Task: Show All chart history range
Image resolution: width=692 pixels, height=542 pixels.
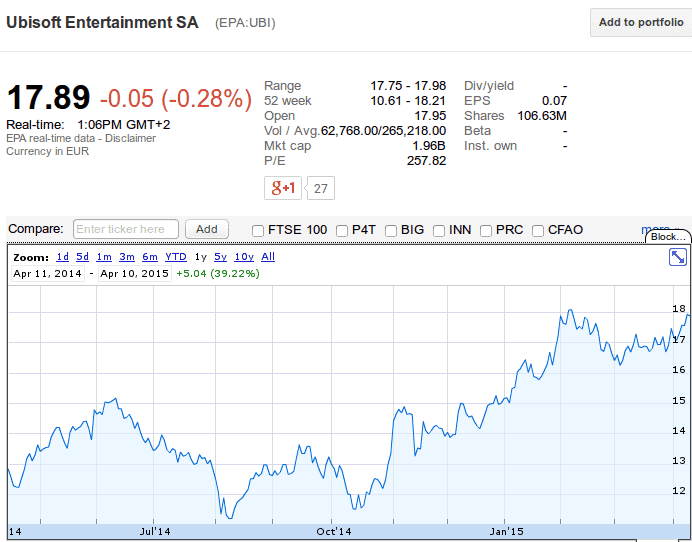Action: click(268, 257)
